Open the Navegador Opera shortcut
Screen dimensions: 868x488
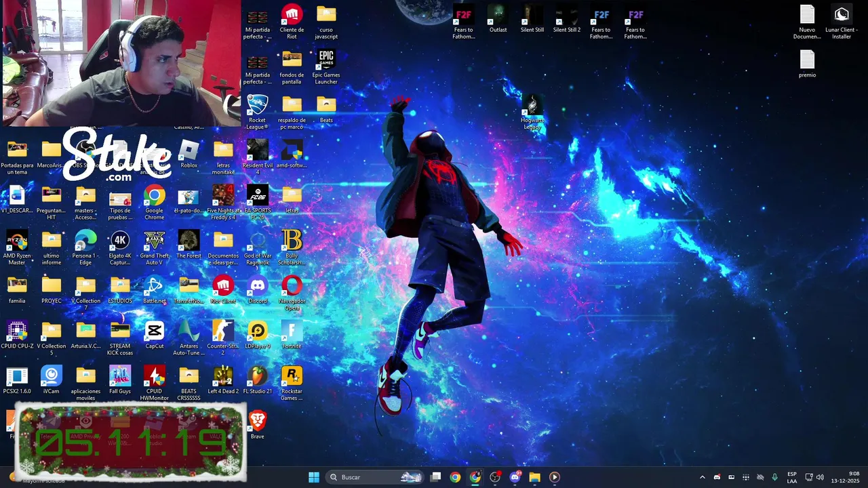pyautogui.click(x=292, y=293)
